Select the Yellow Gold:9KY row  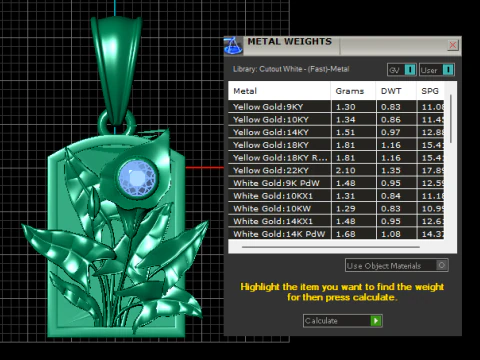[336, 107]
